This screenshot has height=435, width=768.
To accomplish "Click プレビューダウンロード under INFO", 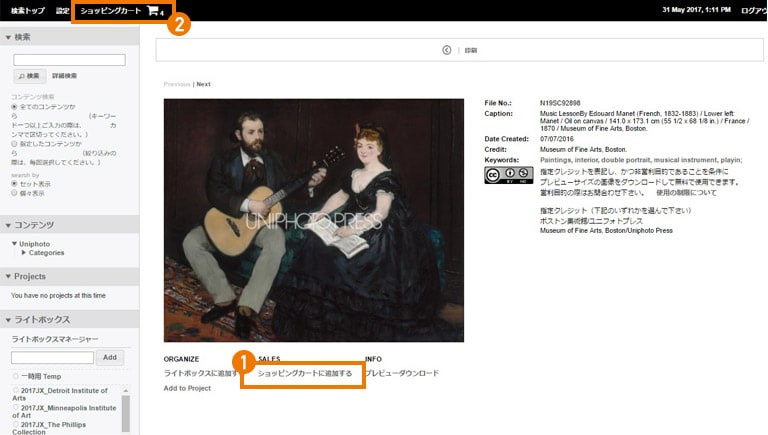I will click(x=403, y=373).
